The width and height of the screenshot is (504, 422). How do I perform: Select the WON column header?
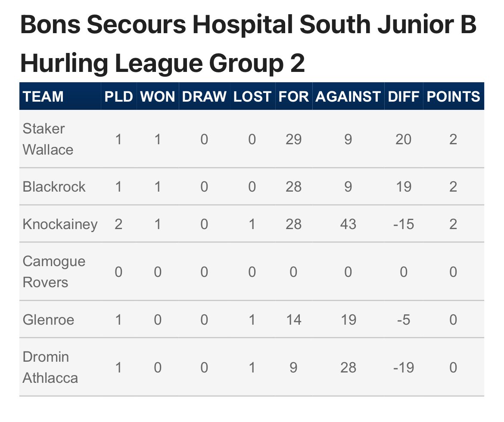158,97
